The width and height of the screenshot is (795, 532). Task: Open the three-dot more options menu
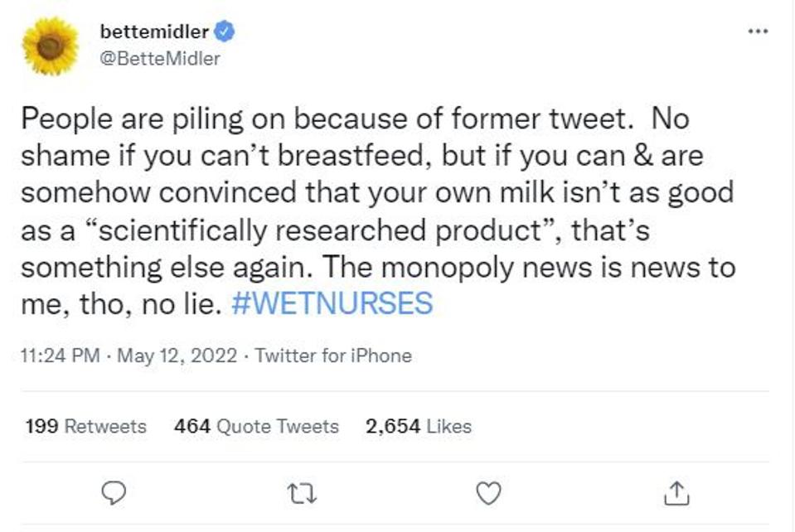pos(758,31)
